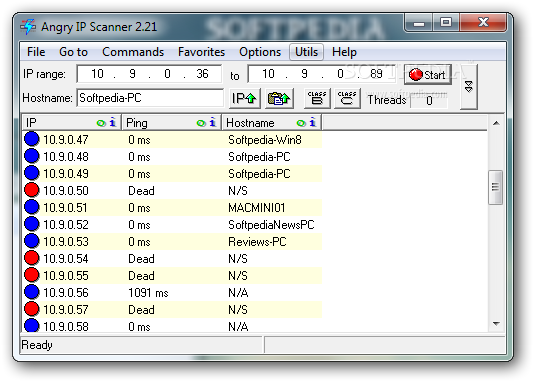Viewport: 534px width, 382px height.
Task: Click the red status dot for 10.9.0.50
Action: (x=32, y=190)
